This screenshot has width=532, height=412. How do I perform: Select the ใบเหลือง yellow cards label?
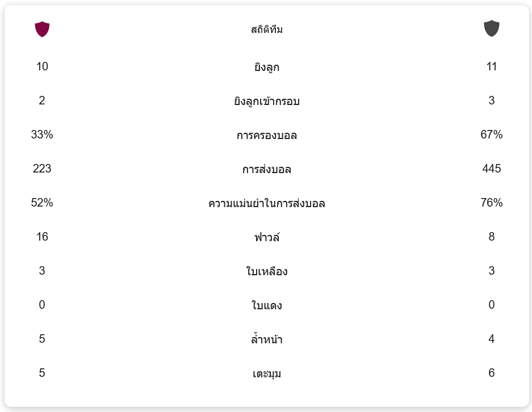[266, 271]
